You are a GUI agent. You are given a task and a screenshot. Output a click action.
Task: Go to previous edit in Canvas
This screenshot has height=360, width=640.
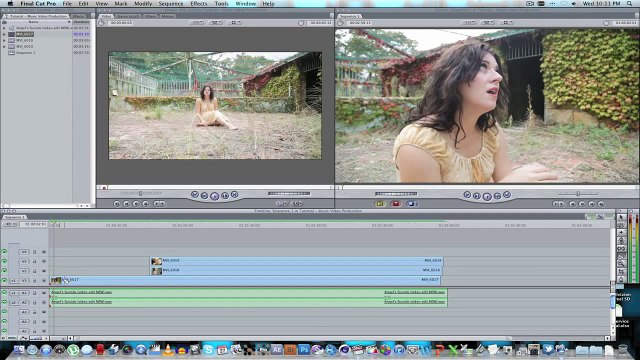tap(468, 195)
